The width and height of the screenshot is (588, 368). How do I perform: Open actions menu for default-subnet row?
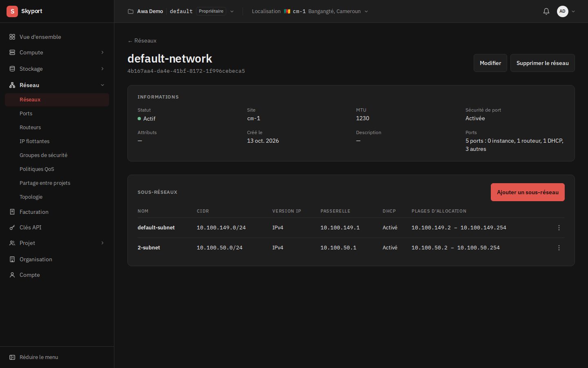(x=559, y=228)
